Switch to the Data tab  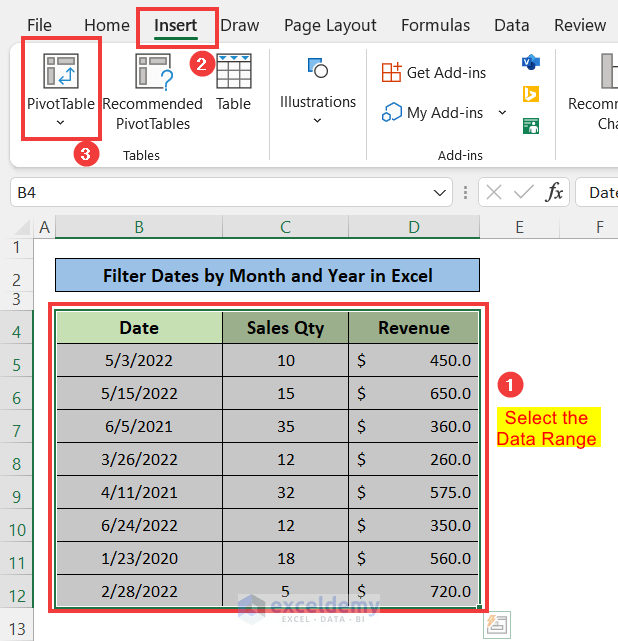[512, 25]
